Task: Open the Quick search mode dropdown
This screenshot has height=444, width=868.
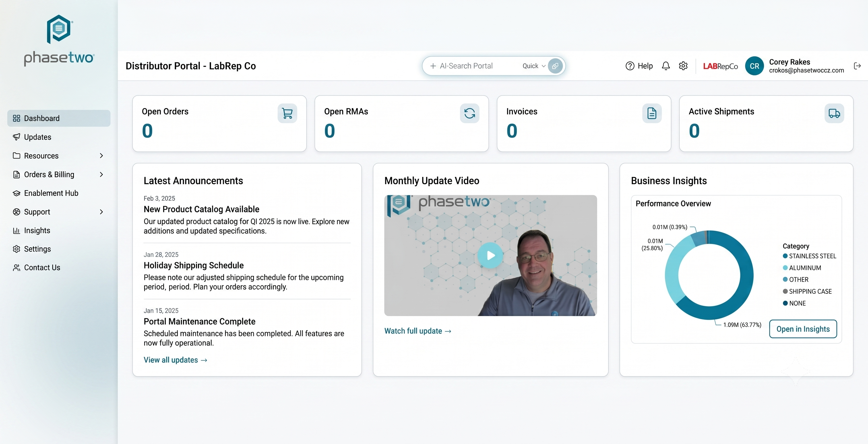Action: 534,66
